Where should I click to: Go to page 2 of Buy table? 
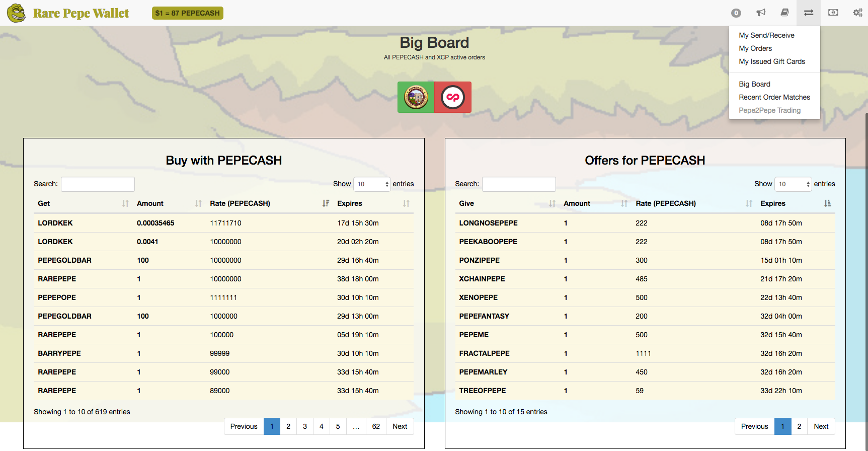288,426
